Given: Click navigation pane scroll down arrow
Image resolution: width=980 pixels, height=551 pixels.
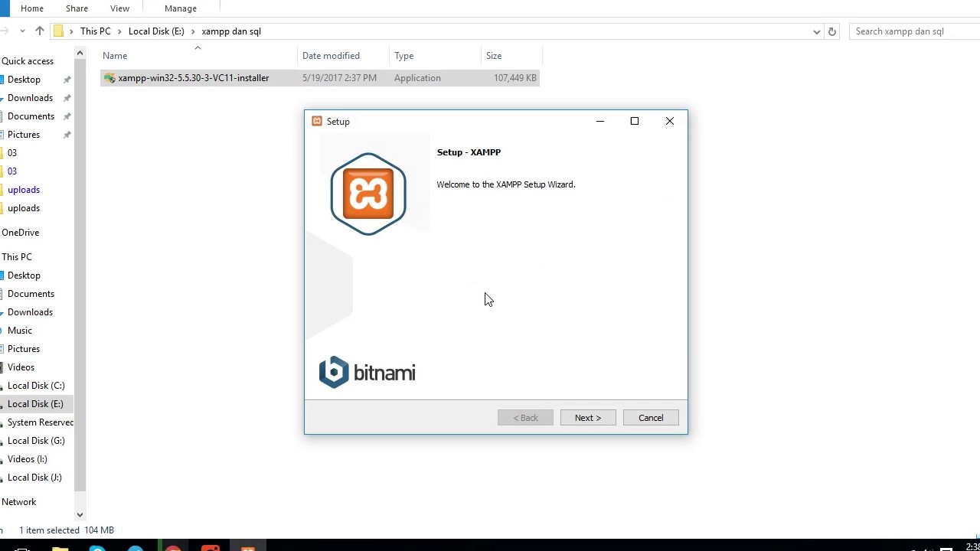Looking at the screenshot, I should point(80,515).
